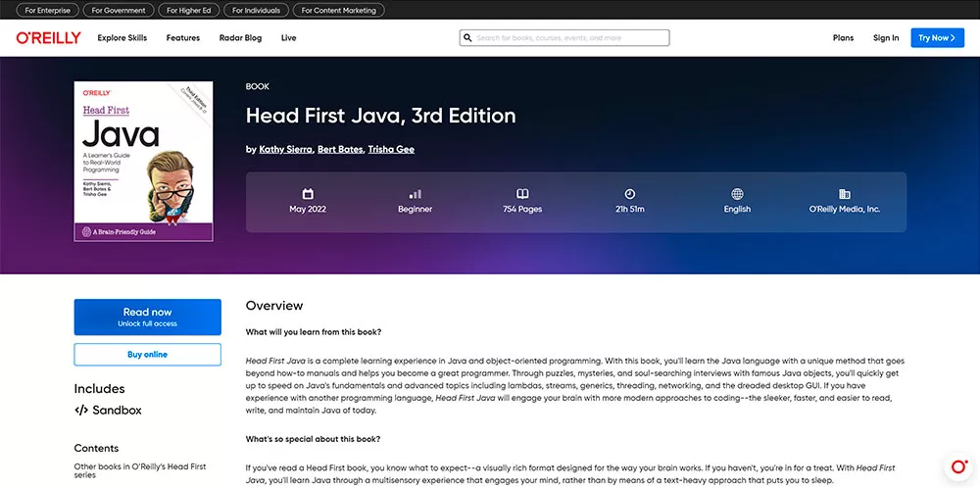This screenshot has height=489, width=980.
Task: Click the Includes heading
Action: pyautogui.click(x=99, y=389)
